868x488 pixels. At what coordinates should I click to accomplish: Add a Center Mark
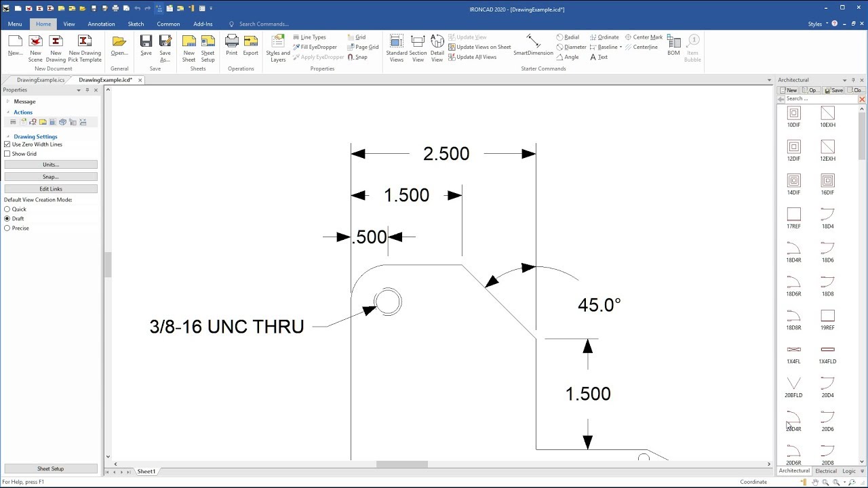click(x=644, y=37)
